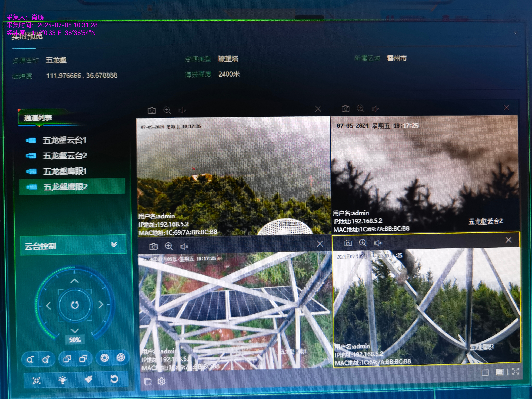Tilt PTZ camera down chevron
Screen dimensions: 532x399
[75, 330]
